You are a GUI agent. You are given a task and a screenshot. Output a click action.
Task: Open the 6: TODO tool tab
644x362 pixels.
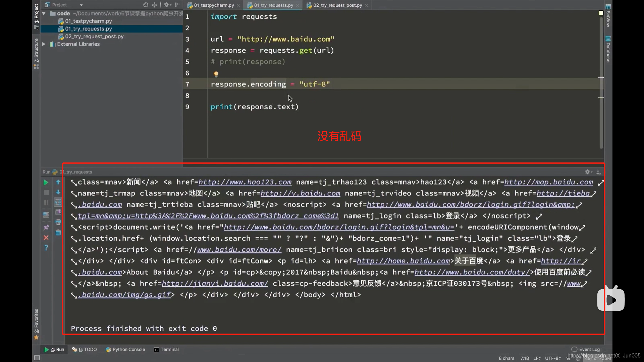[84, 350]
